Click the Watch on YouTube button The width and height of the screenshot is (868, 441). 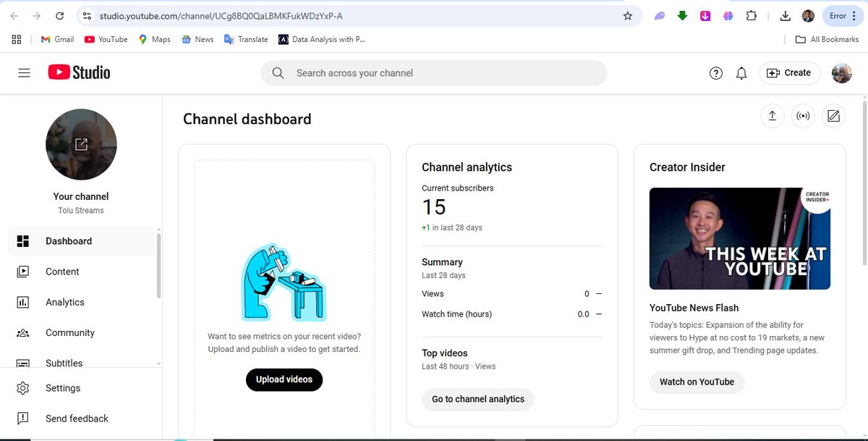[697, 382]
